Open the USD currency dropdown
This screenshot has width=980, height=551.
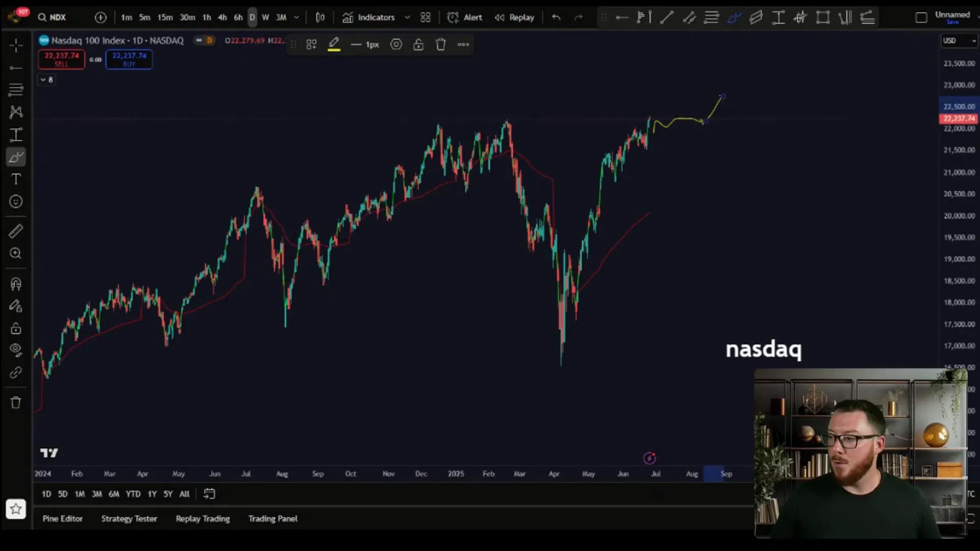[x=959, y=40]
